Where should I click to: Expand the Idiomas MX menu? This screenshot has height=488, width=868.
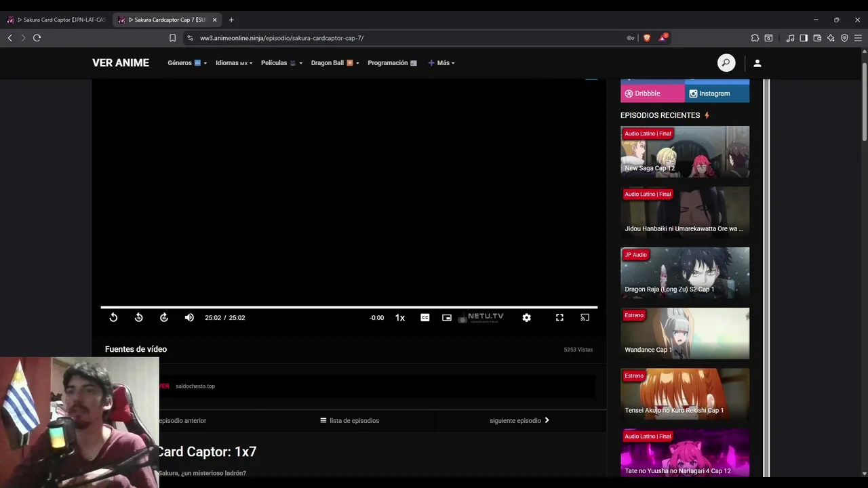click(x=234, y=63)
